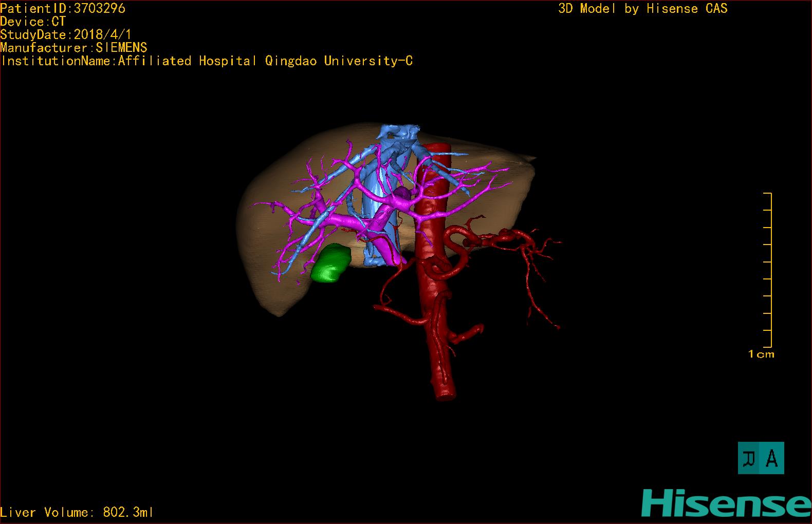Click the 1cm scale ruler

(767, 270)
